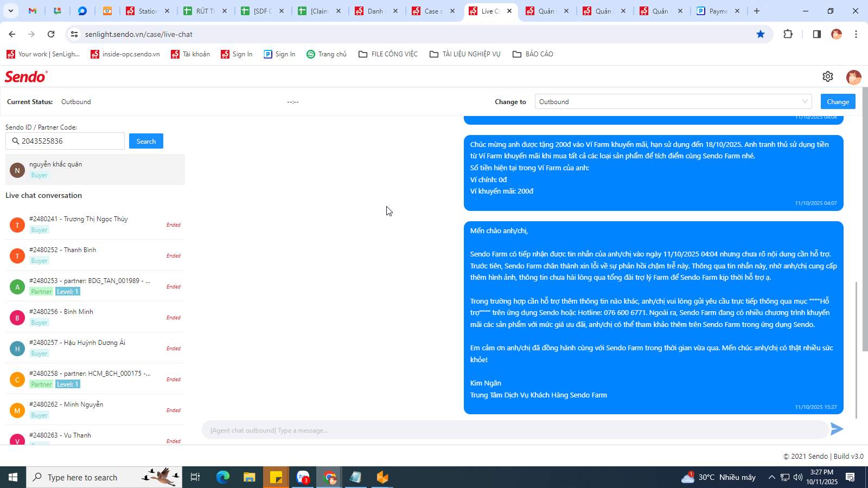Open the Chrome tab search dropdown
This screenshot has height=488, width=868.
pyautogui.click(x=10, y=11)
